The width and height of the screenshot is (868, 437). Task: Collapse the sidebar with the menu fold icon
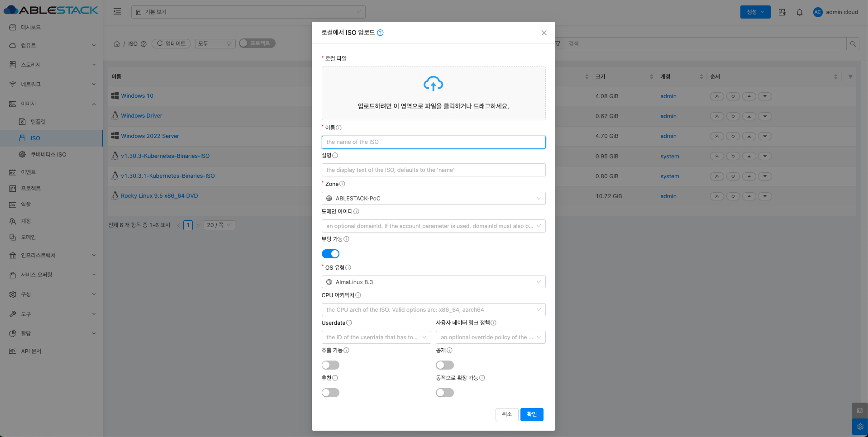[x=117, y=12]
